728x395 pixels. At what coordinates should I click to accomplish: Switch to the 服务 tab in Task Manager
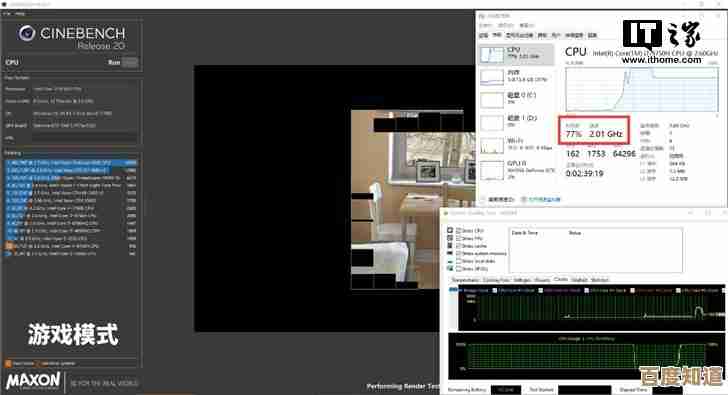pyautogui.click(x=592, y=35)
